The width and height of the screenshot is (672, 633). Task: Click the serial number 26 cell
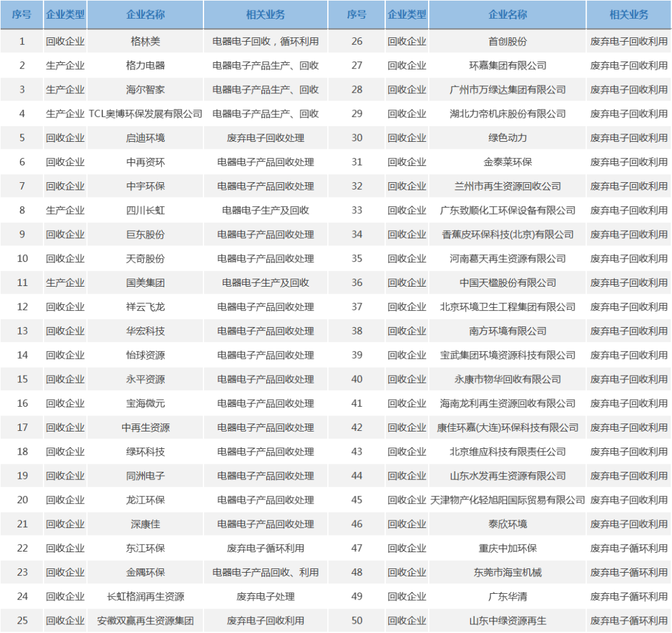point(357,42)
